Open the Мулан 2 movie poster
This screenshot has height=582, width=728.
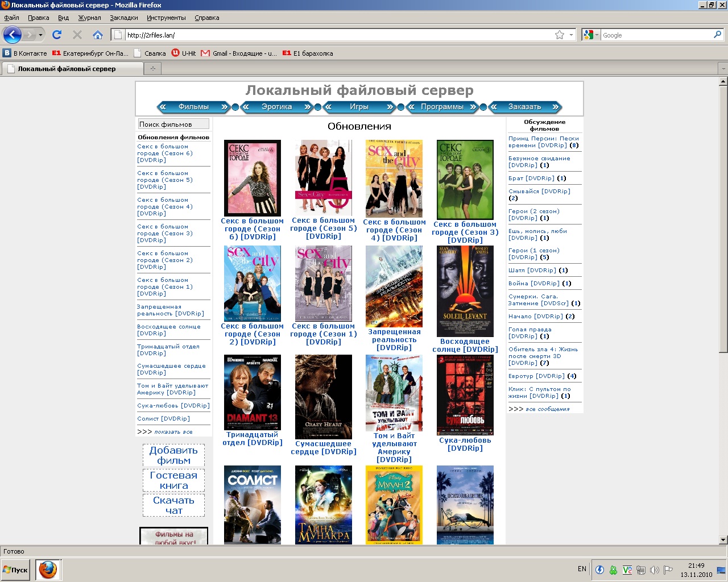point(394,505)
